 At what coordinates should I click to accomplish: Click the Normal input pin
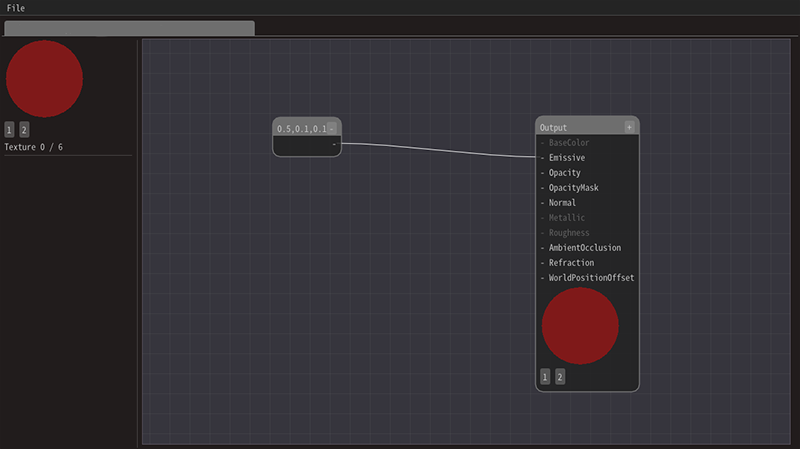tap(543, 203)
